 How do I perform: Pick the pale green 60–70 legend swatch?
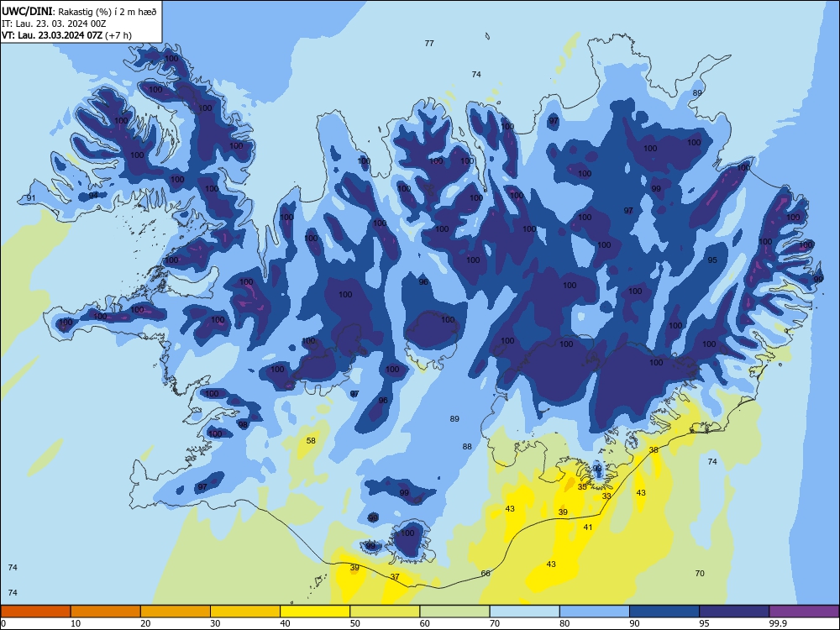[x=454, y=612]
